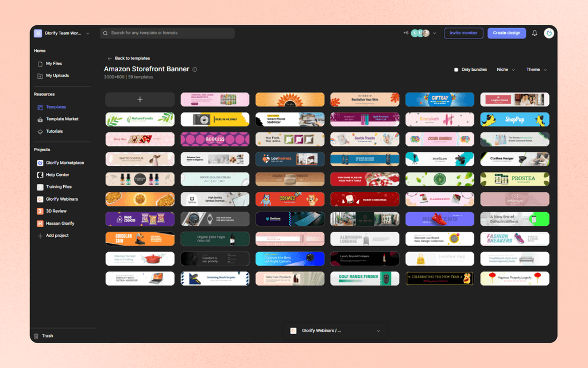Select the Training Files icon
Image resolution: width=588 pixels, height=368 pixels.
39,186
